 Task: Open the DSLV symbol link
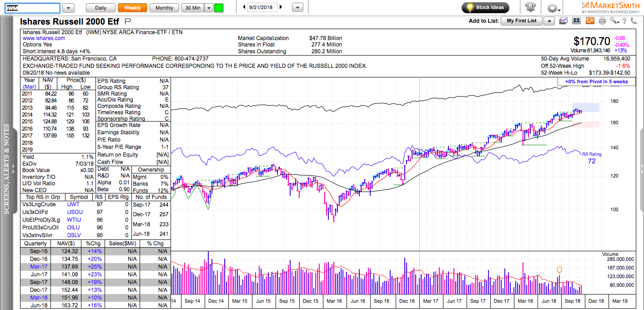[x=74, y=235]
